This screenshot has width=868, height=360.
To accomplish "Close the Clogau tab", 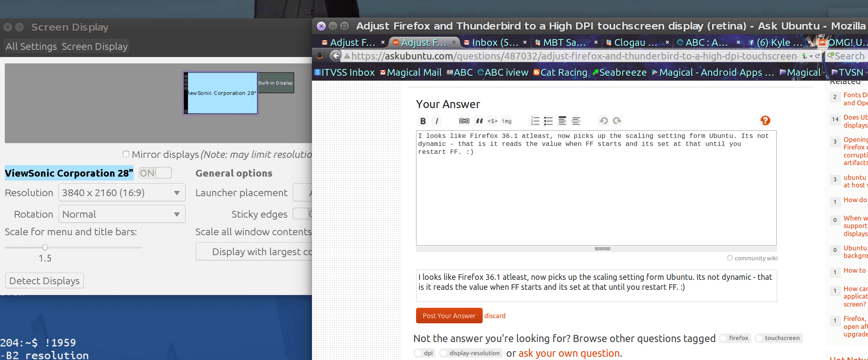I will click(667, 42).
